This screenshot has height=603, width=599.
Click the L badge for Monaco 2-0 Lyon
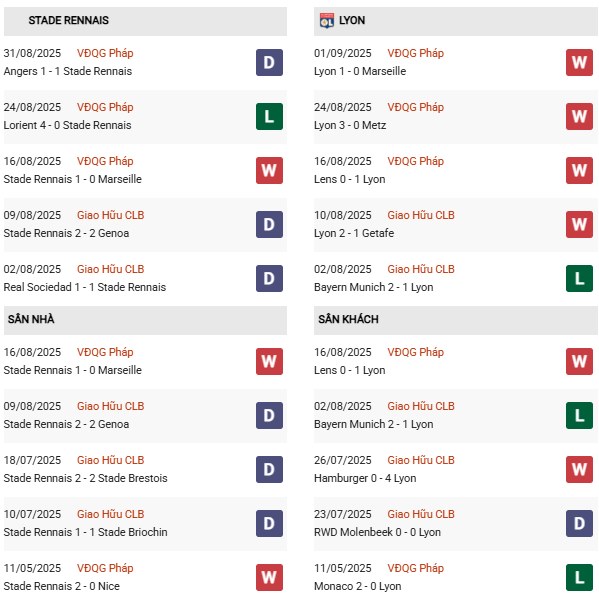(579, 577)
